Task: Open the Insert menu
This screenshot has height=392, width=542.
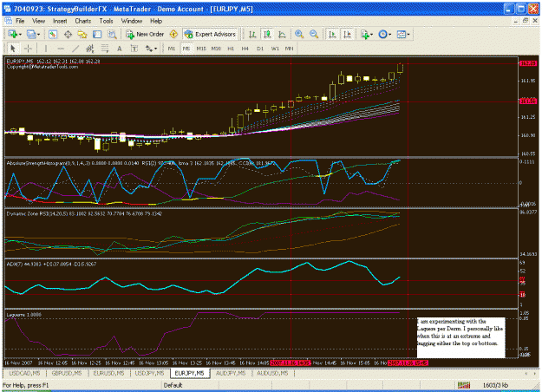Action: (x=60, y=21)
